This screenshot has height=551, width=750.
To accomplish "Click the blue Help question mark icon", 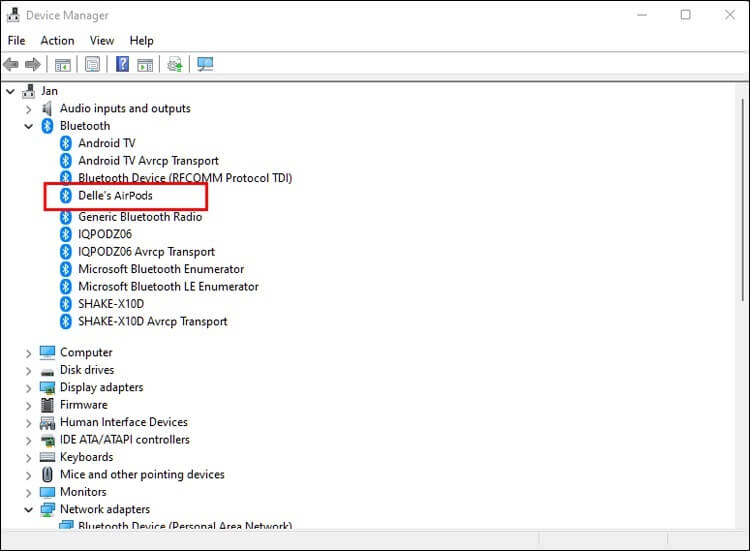I will pyautogui.click(x=122, y=64).
